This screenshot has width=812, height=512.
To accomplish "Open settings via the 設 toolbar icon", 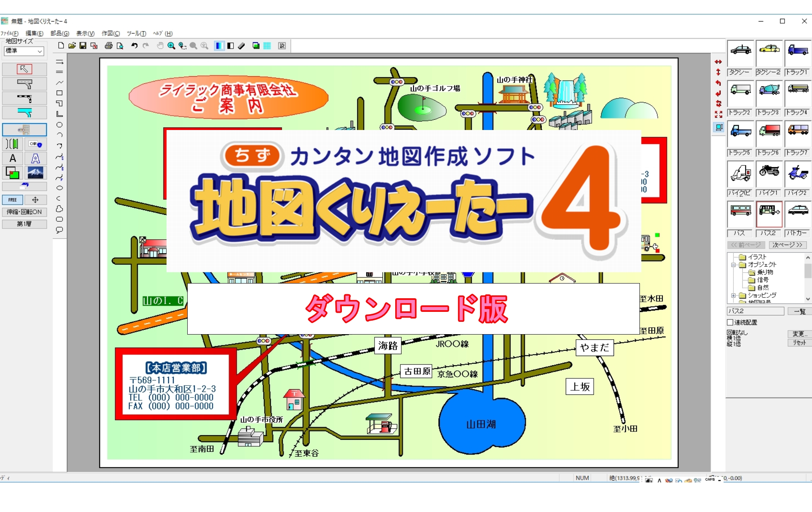I will point(282,46).
